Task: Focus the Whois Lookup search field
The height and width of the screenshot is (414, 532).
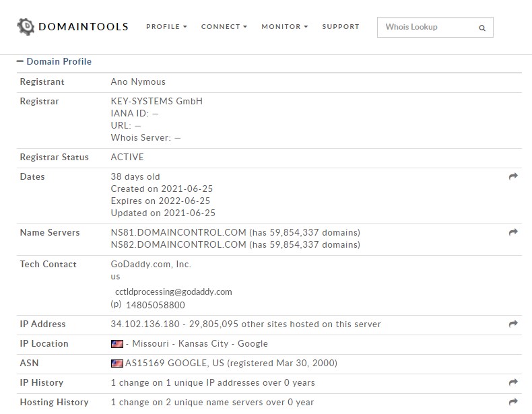Action: (x=435, y=27)
